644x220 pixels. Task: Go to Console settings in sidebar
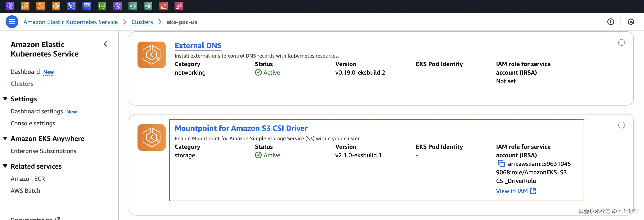33,123
